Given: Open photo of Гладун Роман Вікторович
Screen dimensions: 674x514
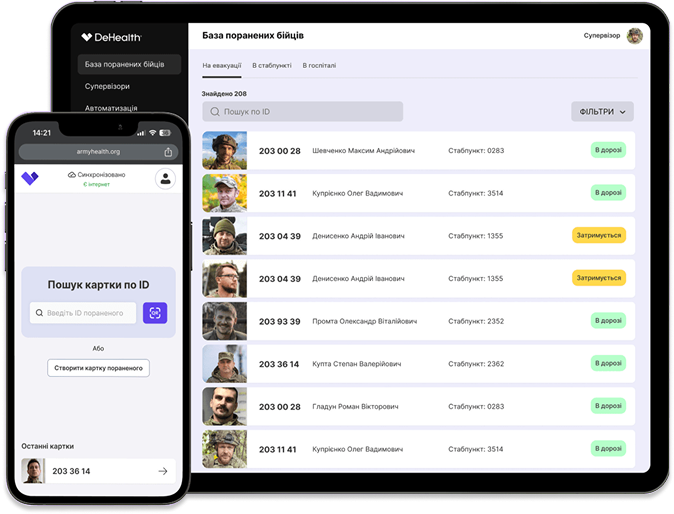Looking at the screenshot, I should [x=225, y=406].
